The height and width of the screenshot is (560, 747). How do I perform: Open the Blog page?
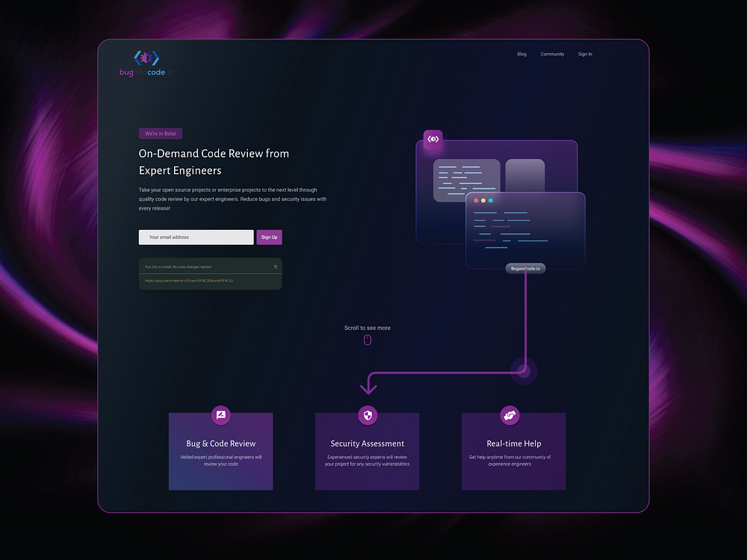pos(521,54)
